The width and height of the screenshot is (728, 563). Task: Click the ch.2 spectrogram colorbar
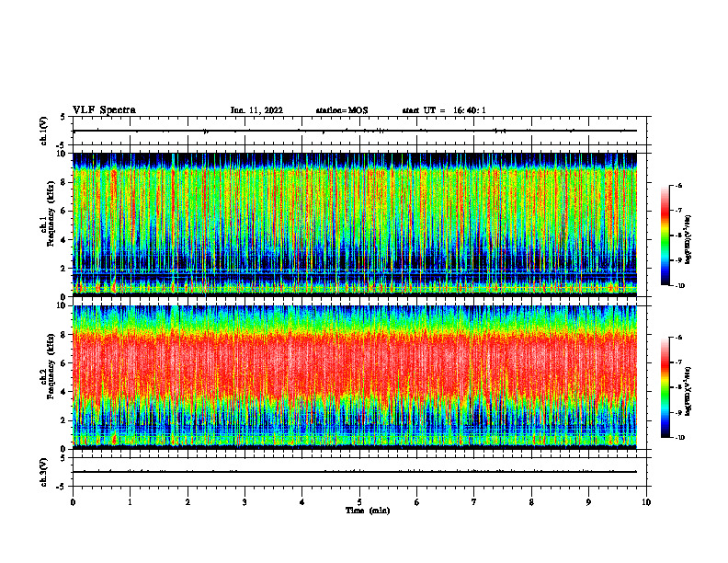(665, 387)
